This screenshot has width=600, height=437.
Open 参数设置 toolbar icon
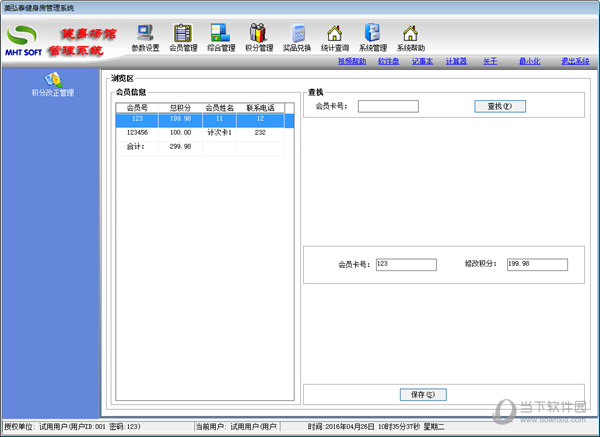pos(145,38)
